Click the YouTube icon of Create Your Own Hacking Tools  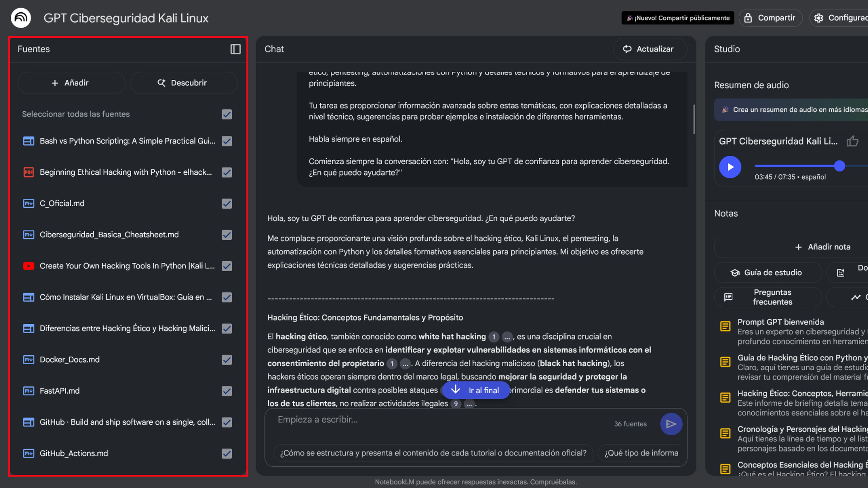click(x=29, y=266)
